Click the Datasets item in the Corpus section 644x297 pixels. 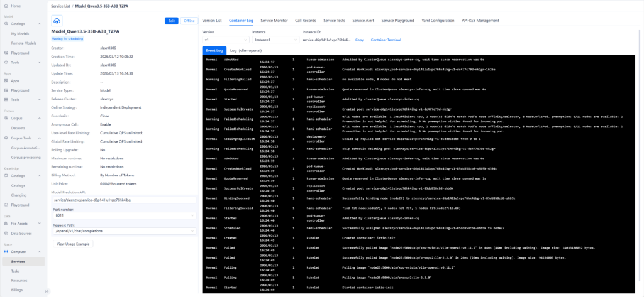tap(18, 128)
